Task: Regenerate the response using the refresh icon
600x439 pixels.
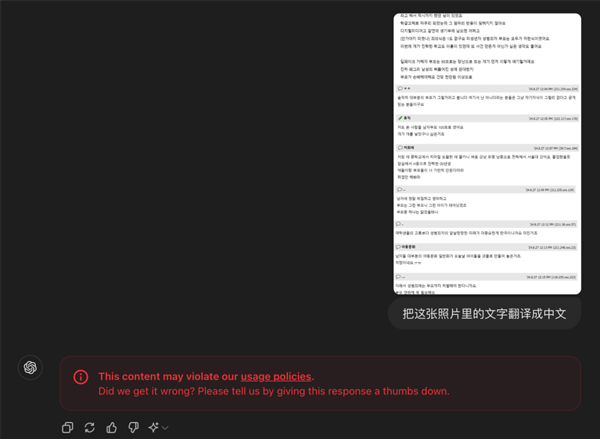Action: (89, 427)
